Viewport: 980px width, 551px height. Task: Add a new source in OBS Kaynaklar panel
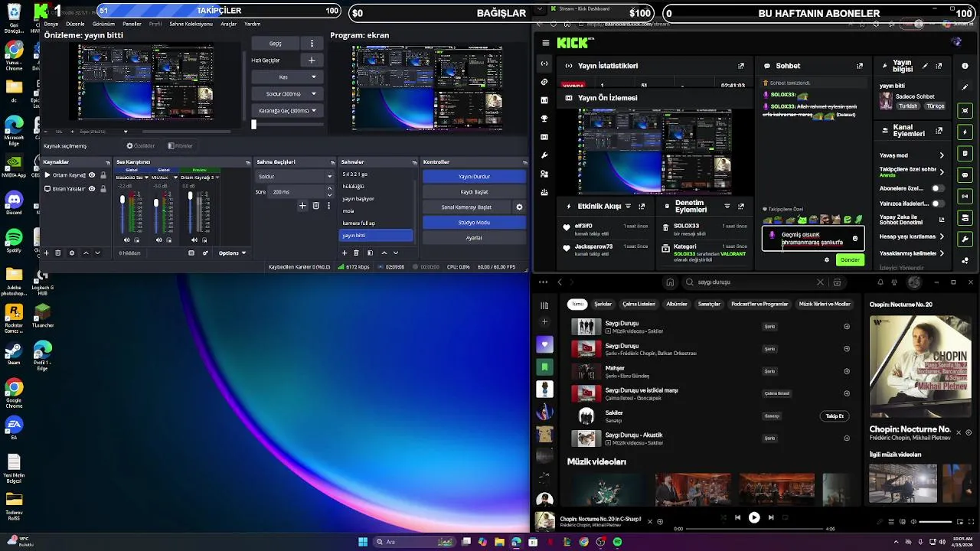pos(46,253)
